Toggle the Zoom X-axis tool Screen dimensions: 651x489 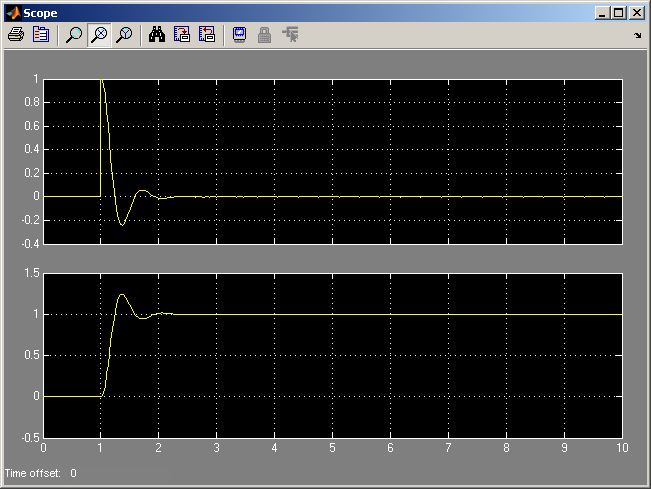[99, 35]
